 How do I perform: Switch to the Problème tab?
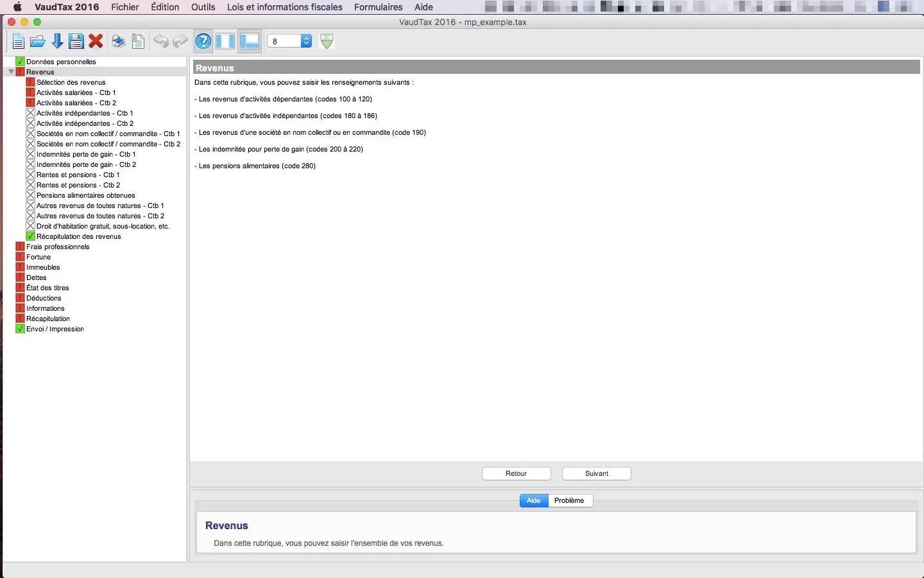point(570,500)
